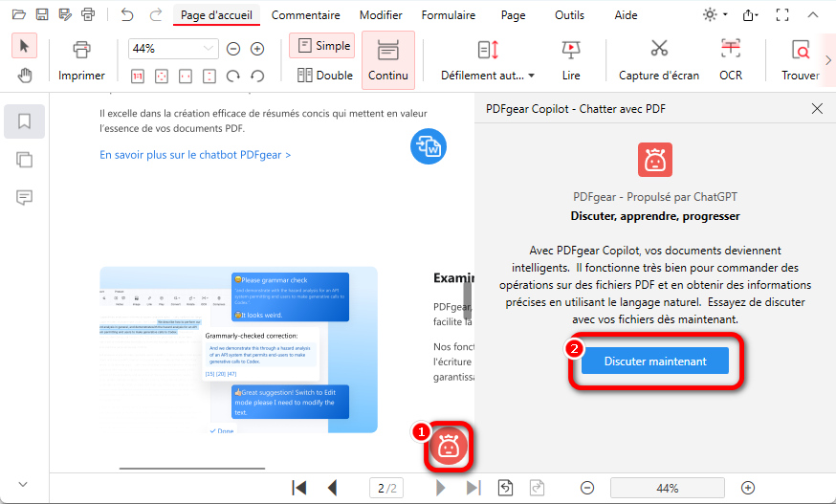
Task: Zoom out using the status bar minus
Action: (587, 488)
